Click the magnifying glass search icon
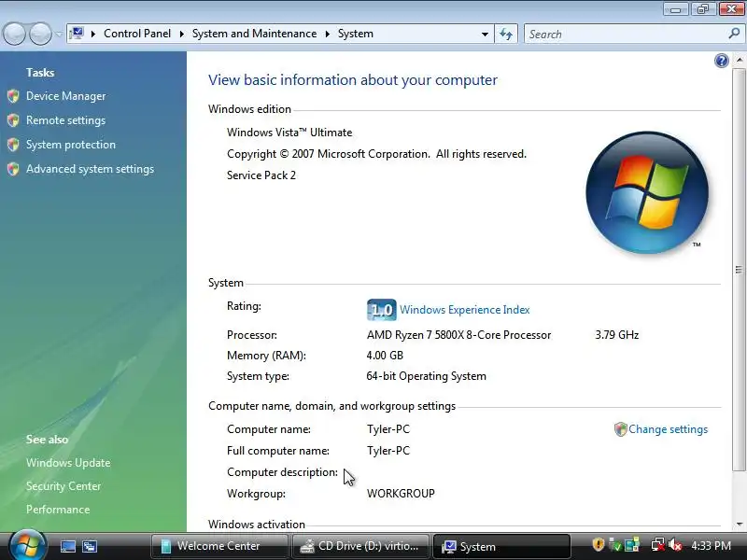Image resolution: width=747 pixels, height=560 pixels. click(x=734, y=34)
